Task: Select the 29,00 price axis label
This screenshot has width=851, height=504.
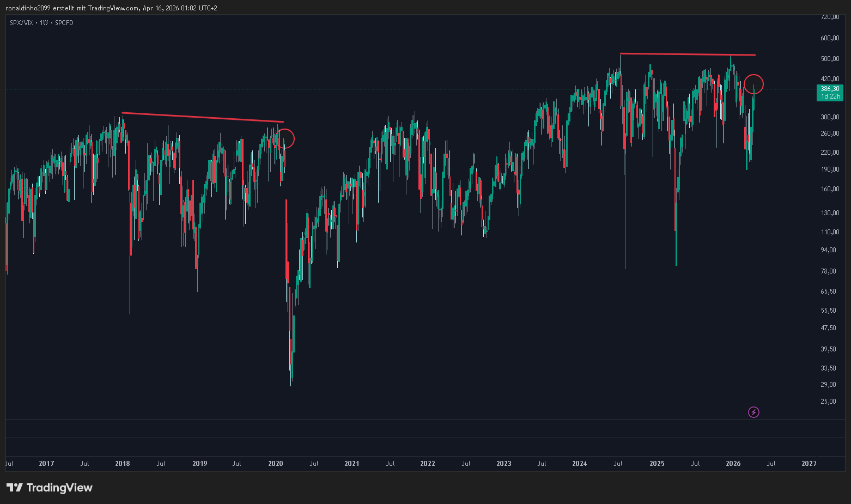Action: 828,385
